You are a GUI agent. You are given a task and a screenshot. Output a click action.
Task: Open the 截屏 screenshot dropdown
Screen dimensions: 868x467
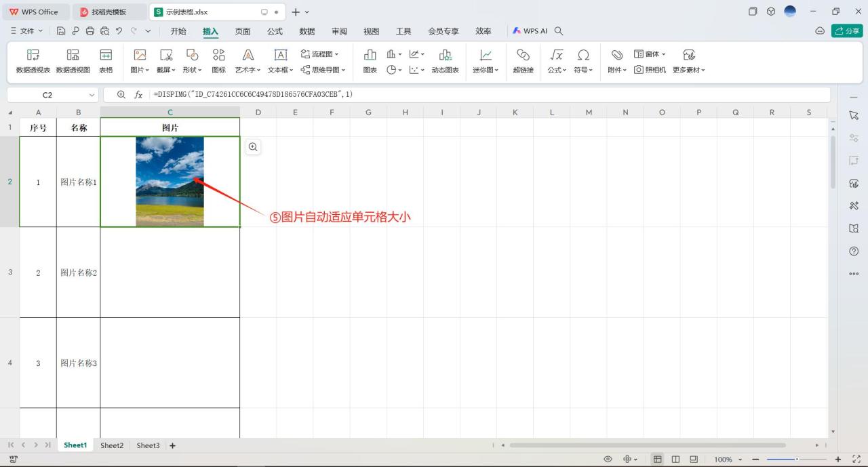pyautogui.click(x=166, y=61)
